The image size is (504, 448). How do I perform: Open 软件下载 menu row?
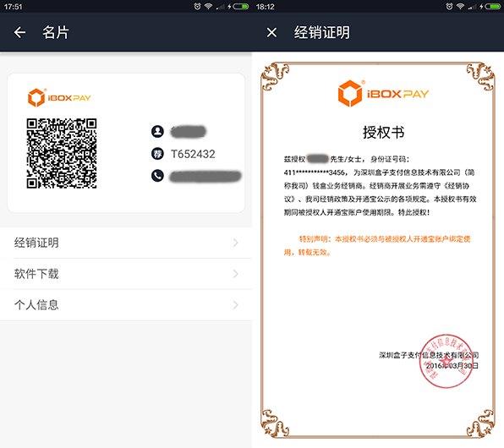click(126, 274)
